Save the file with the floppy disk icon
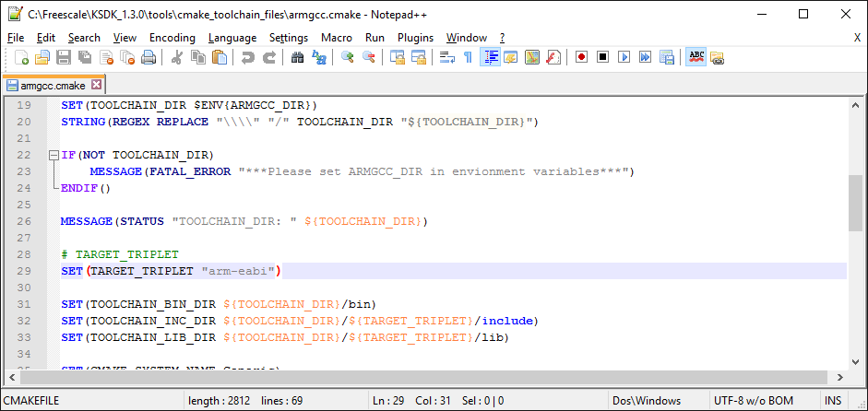 (x=64, y=57)
